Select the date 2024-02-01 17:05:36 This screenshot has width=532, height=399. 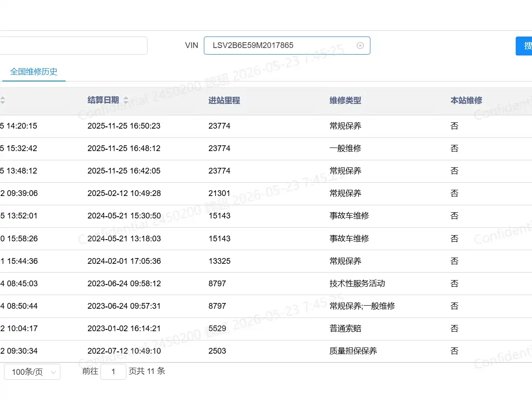coord(124,261)
